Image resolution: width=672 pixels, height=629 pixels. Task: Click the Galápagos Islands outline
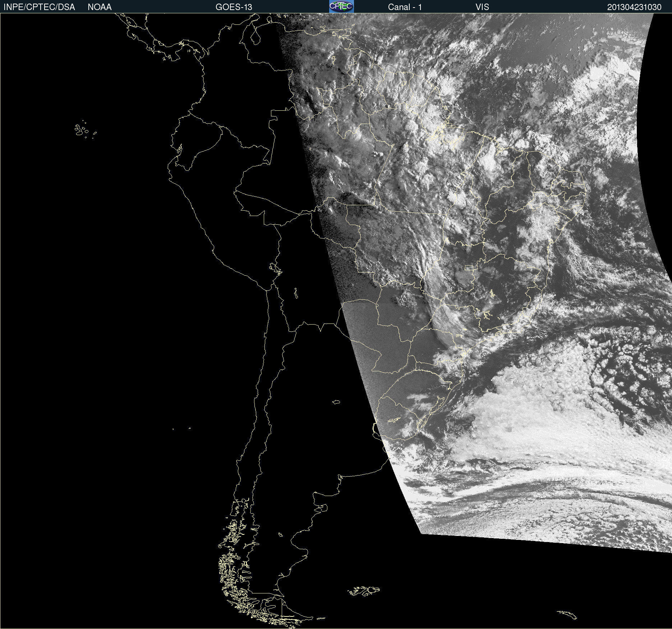[x=81, y=130]
